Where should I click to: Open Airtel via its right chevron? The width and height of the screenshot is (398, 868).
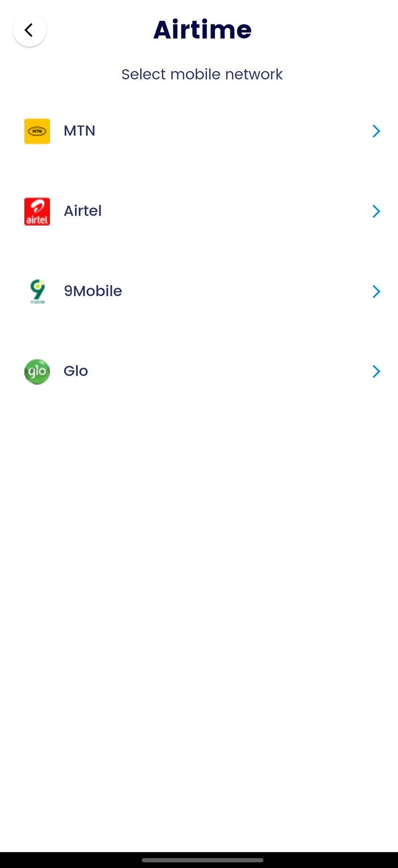(x=376, y=211)
